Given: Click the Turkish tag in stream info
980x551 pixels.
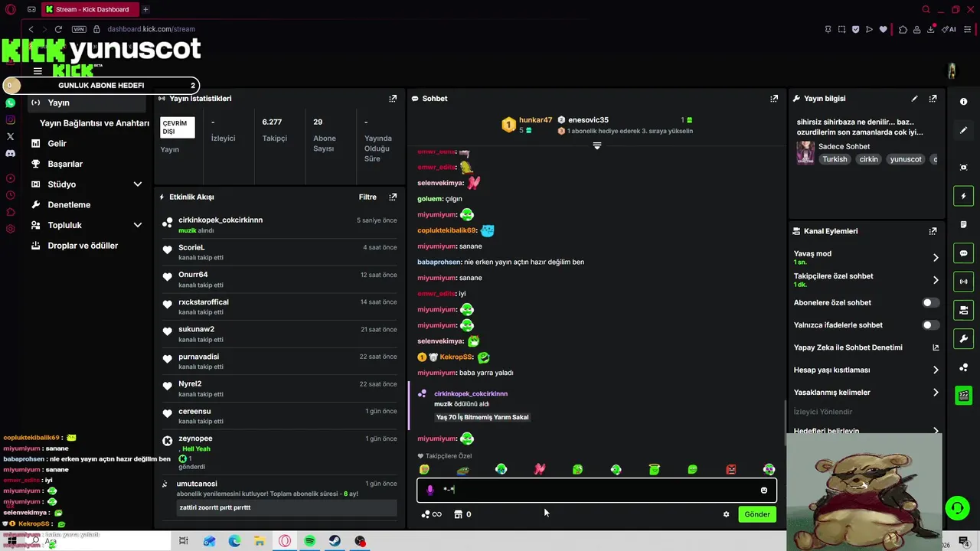Looking at the screenshot, I should [835, 159].
